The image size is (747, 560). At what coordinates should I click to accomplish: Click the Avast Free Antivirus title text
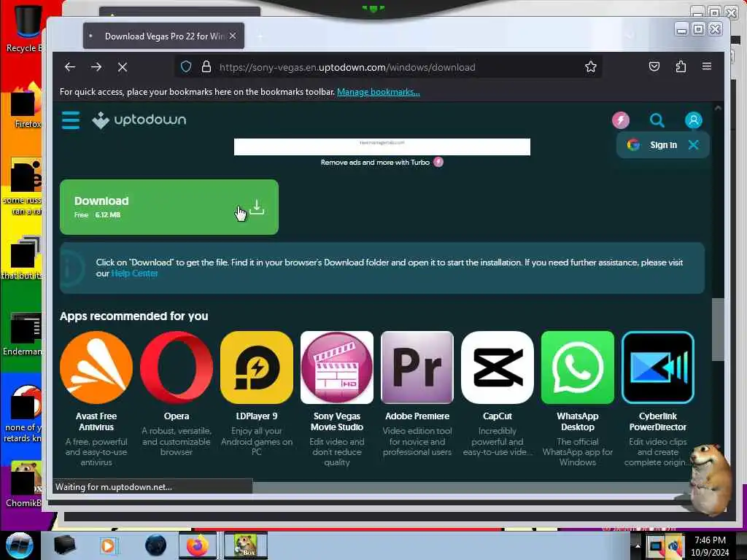pos(96,421)
